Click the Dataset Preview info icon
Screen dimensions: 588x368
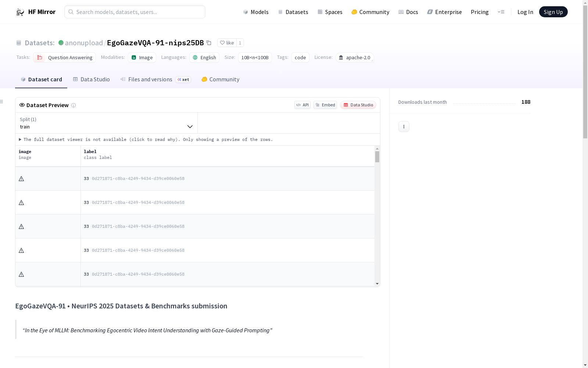[73, 105]
